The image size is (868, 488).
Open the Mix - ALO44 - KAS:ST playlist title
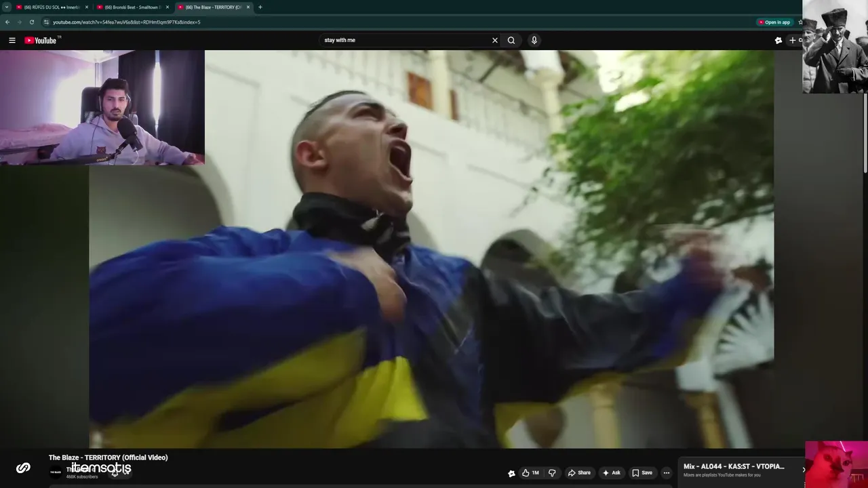(734, 466)
